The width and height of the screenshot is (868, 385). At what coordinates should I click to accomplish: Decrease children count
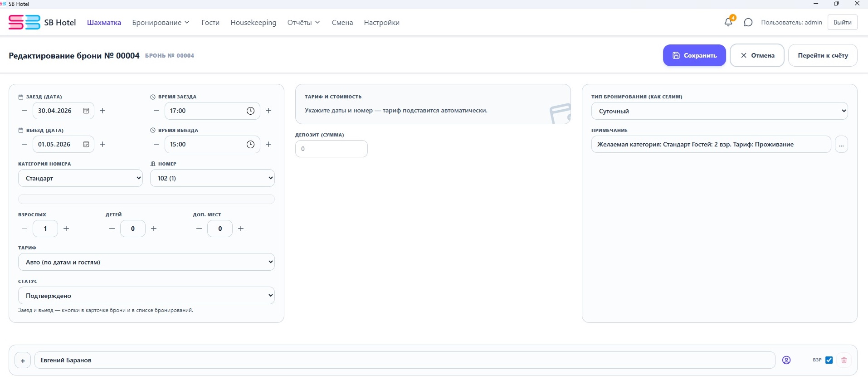112,229
